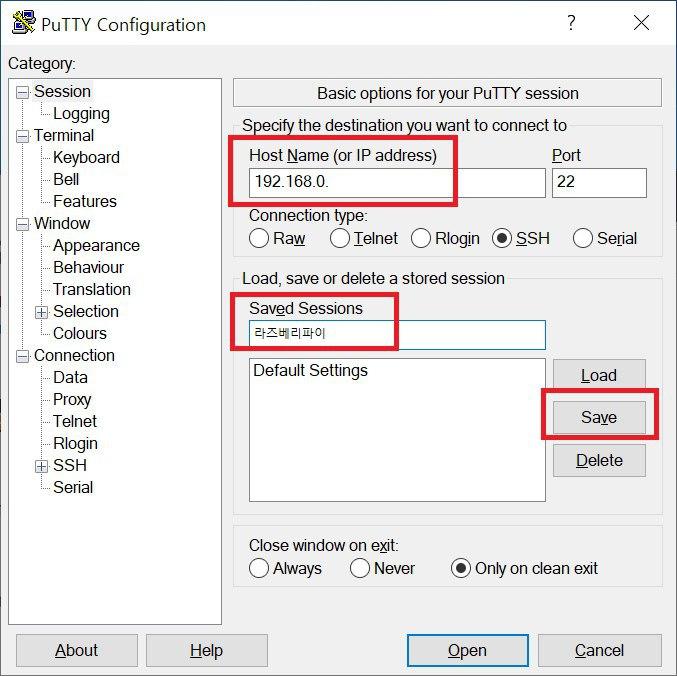Open the Rlogin category in the tree
The image size is (677, 676).
(75, 444)
